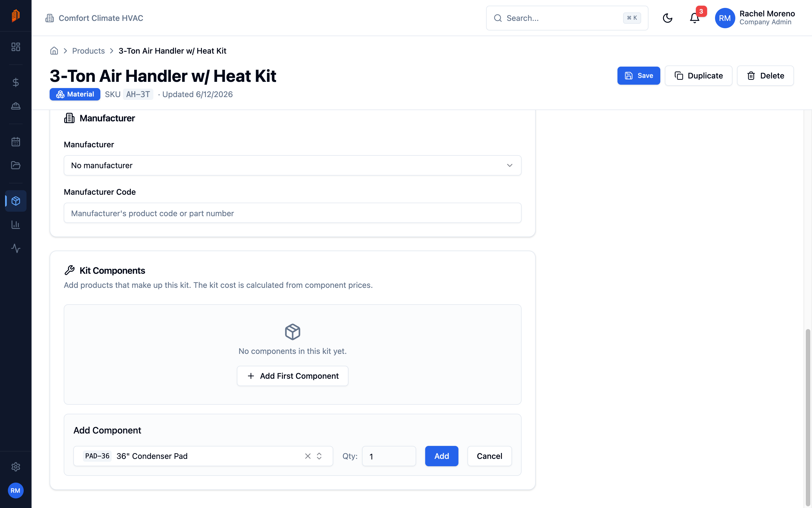Viewport: 812px width, 508px height.
Task: Click the orange app logo
Action: pos(16,16)
